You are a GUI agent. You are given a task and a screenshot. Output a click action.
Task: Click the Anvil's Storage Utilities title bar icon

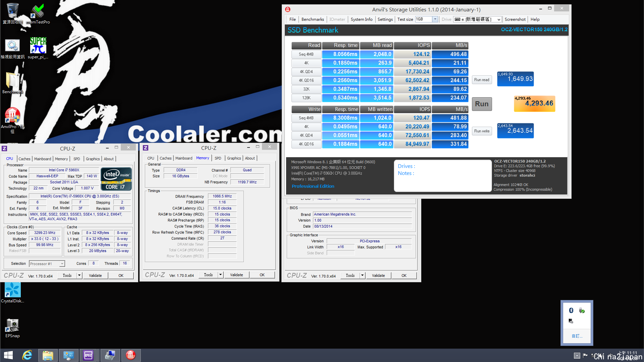click(x=288, y=9)
